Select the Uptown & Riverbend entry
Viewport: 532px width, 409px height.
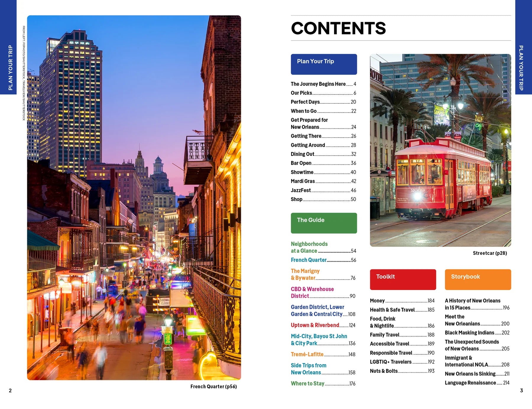pyautogui.click(x=315, y=325)
